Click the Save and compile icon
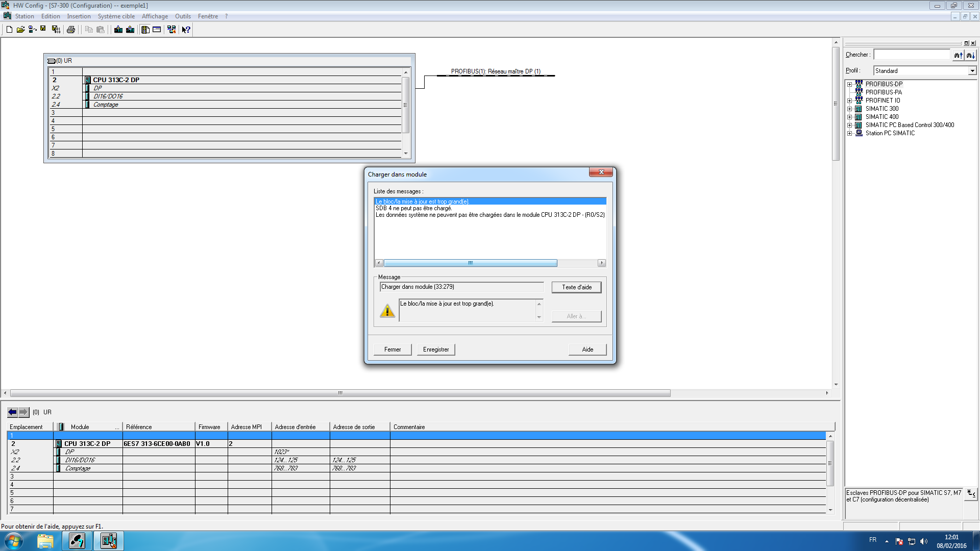 click(56, 30)
